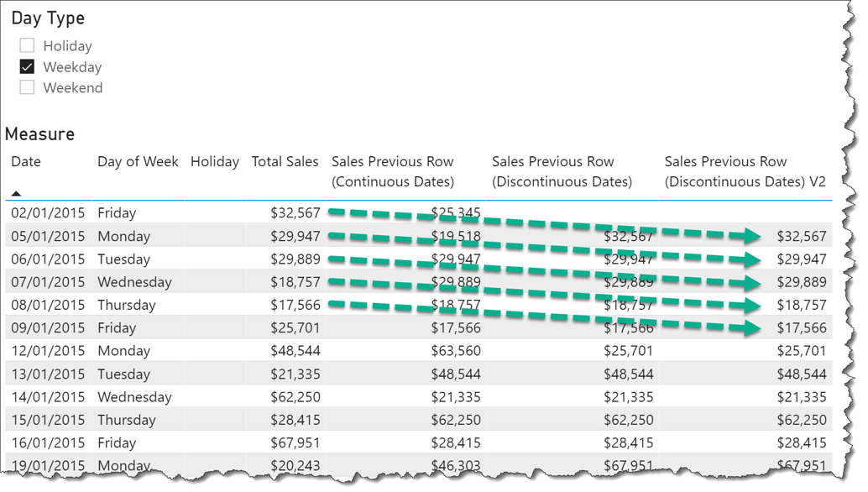The width and height of the screenshot is (868, 492).
Task: Enable the Holiday filter checkbox
Action: coord(26,45)
